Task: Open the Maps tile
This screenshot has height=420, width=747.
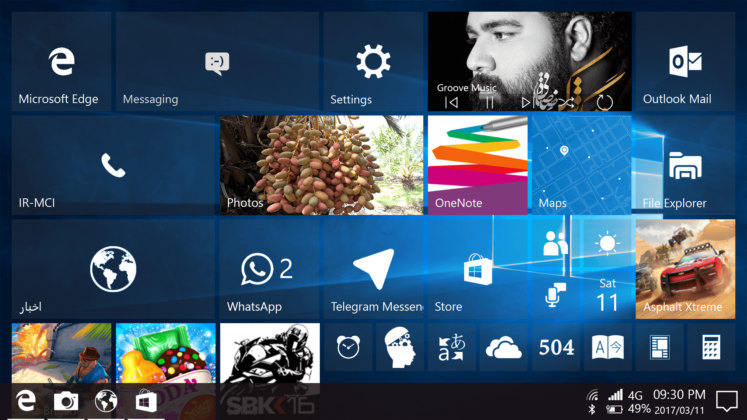Action: [x=581, y=165]
